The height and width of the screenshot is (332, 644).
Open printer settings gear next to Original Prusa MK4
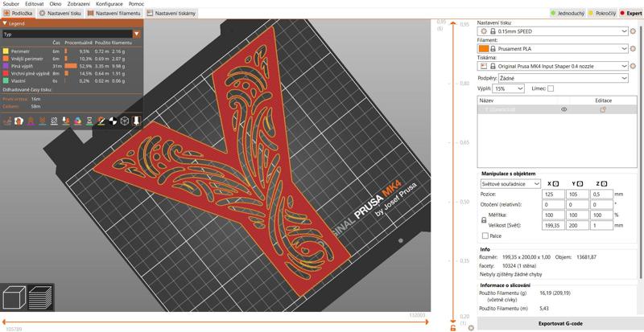coord(633,66)
